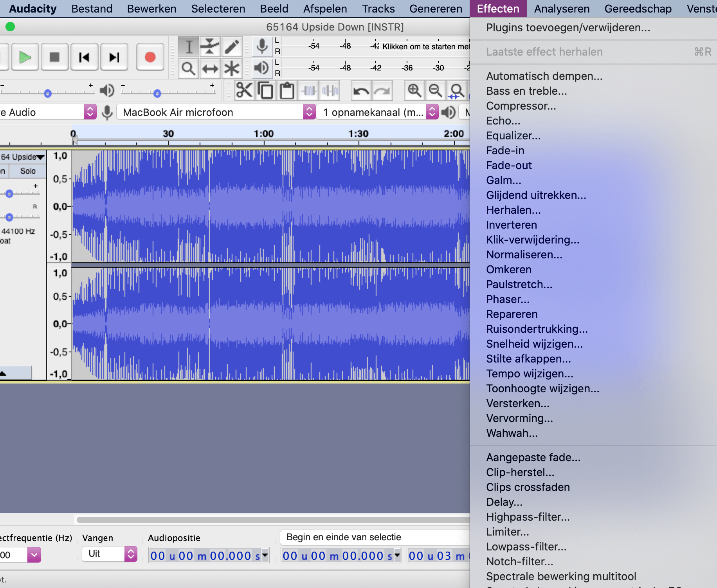This screenshot has width=717, height=588.
Task: Adjust the recording volume slider
Action: (x=48, y=93)
